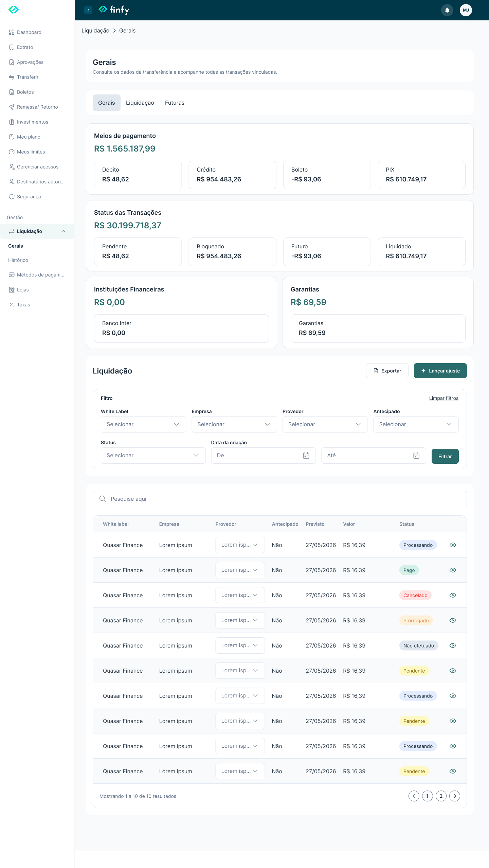Click the finfy logo in sidebar

click(x=14, y=10)
